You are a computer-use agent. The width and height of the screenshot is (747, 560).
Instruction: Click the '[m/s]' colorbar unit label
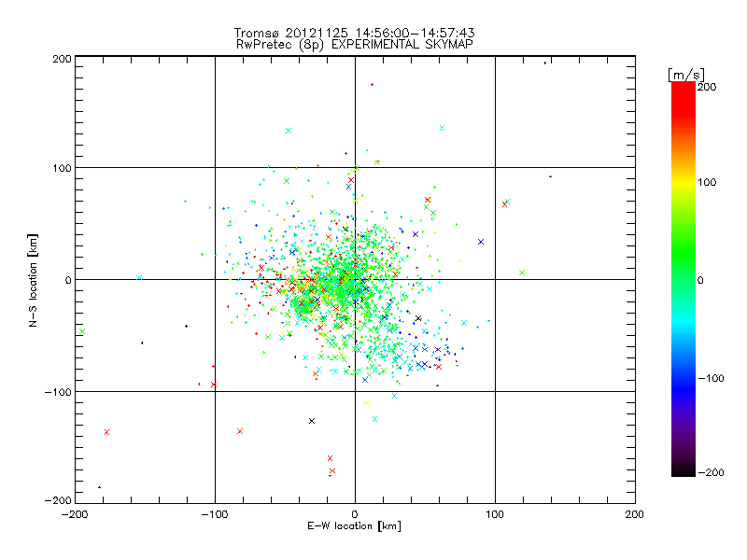coord(686,75)
